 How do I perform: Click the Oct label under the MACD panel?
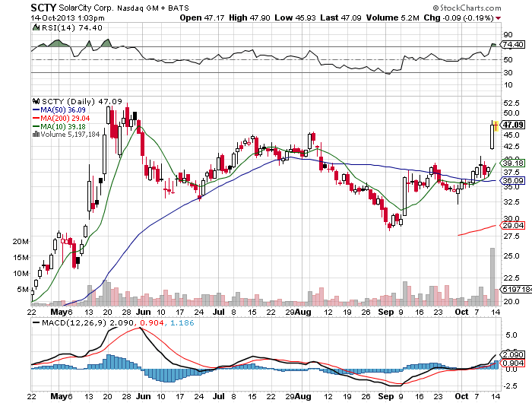click(x=461, y=396)
